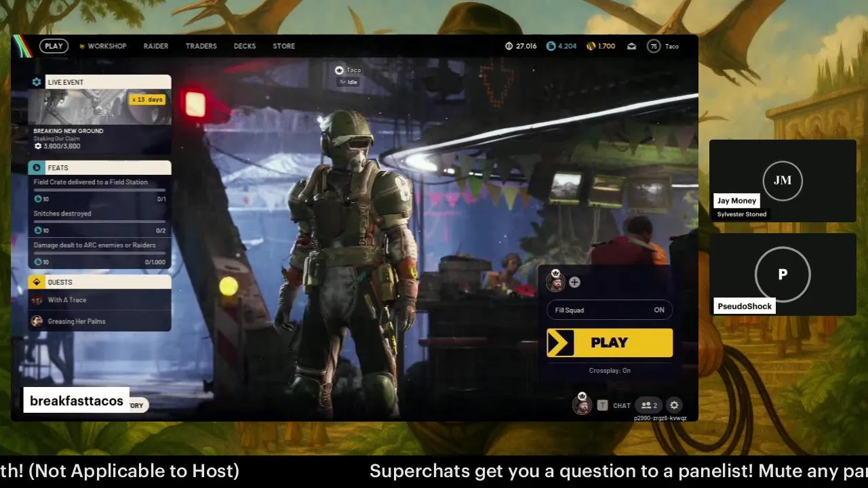Click the Quests header diamond icon
The width and height of the screenshot is (868, 488).
(x=37, y=282)
